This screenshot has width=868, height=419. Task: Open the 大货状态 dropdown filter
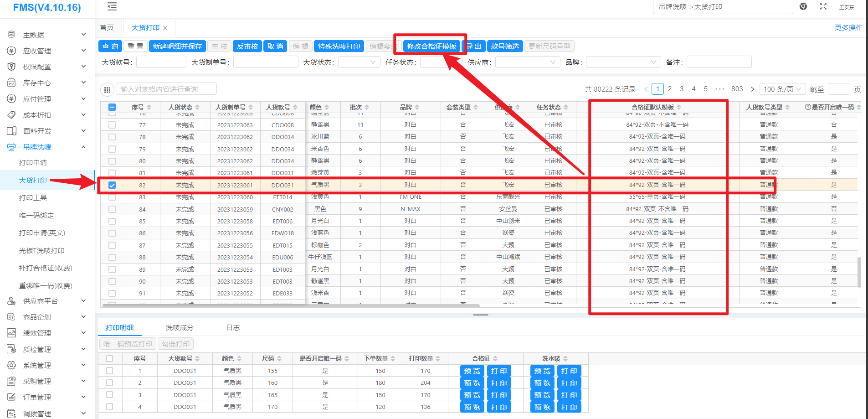click(359, 62)
